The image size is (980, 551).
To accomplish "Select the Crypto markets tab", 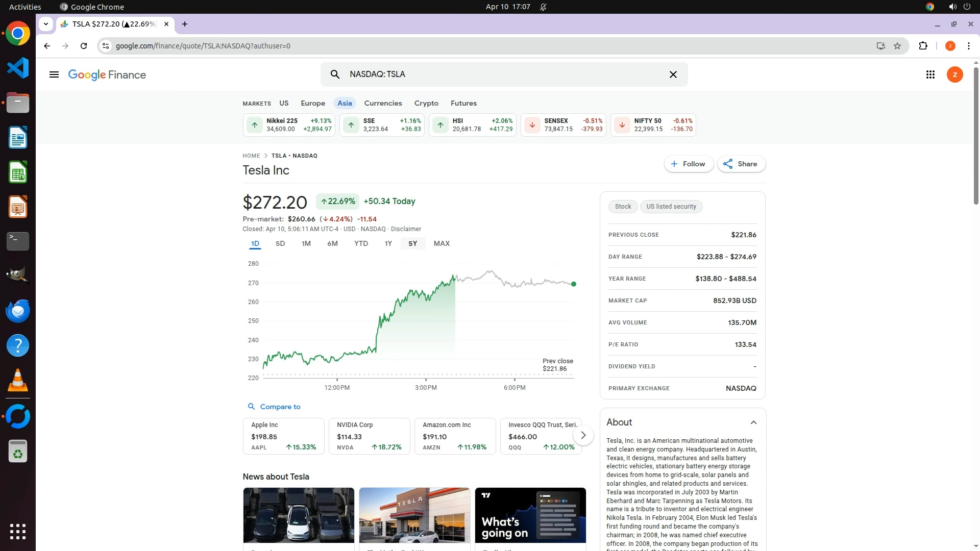I will (x=426, y=103).
